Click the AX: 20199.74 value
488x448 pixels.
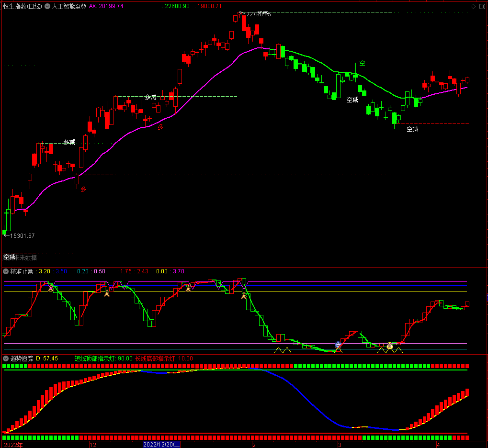coord(106,6)
